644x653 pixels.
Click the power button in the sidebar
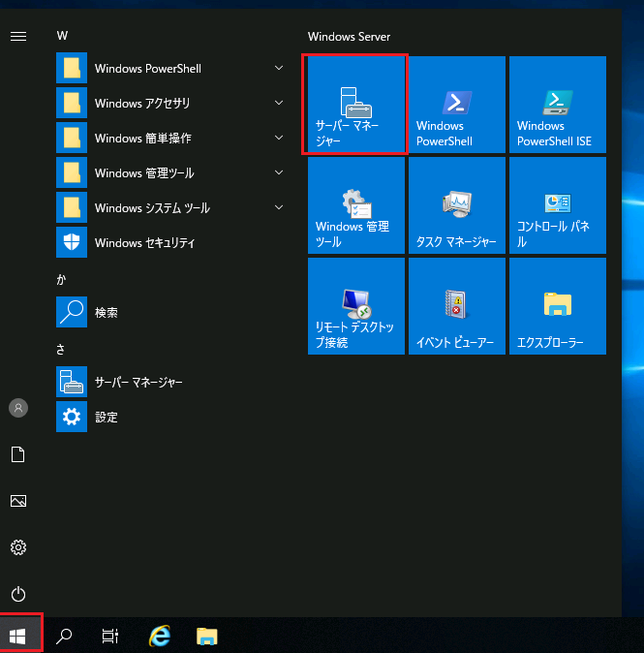click(17, 594)
